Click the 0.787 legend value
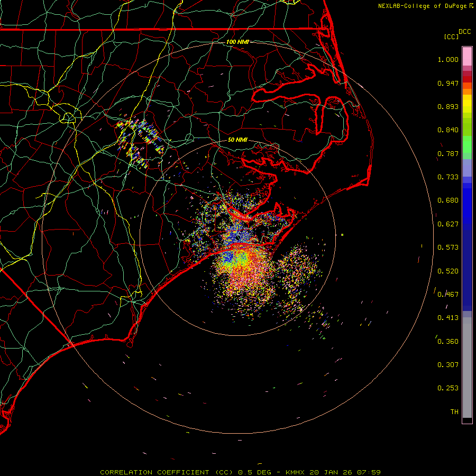 coord(448,153)
